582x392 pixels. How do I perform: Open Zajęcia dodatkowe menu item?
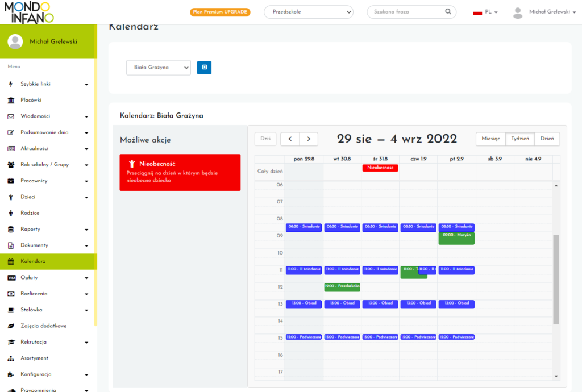pyautogui.click(x=48, y=326)
